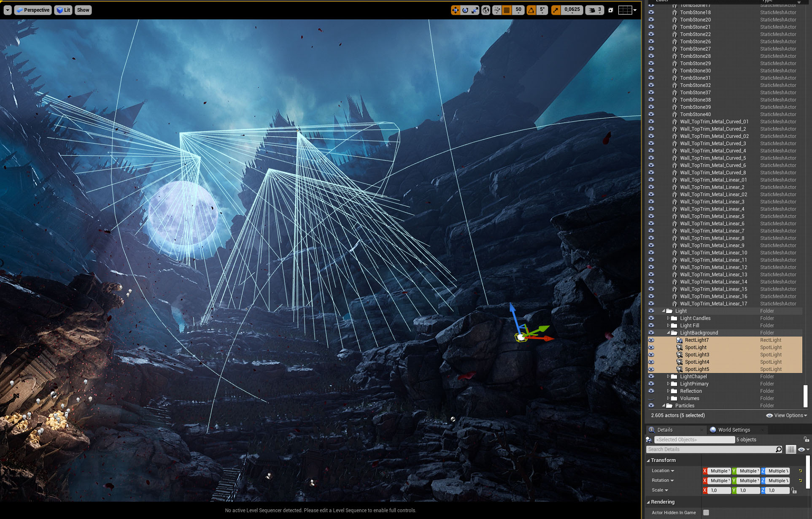Select the Move tool in the viewport toolbar
Viewport: 812px width, 519px height.
456,10
